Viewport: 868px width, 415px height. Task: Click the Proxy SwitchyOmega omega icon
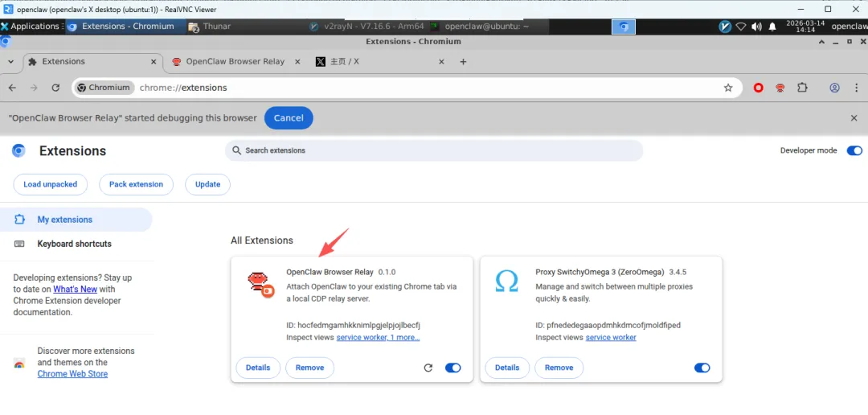tap(506, 281)
